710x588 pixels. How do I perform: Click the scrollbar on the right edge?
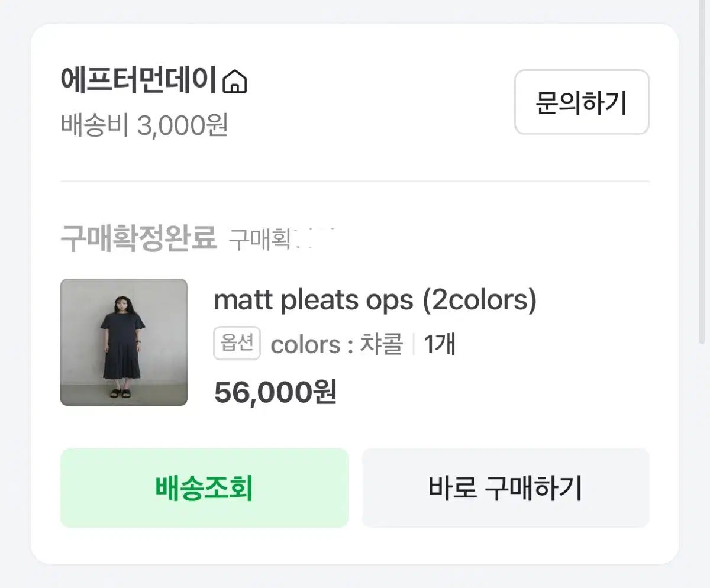(703, 177)
